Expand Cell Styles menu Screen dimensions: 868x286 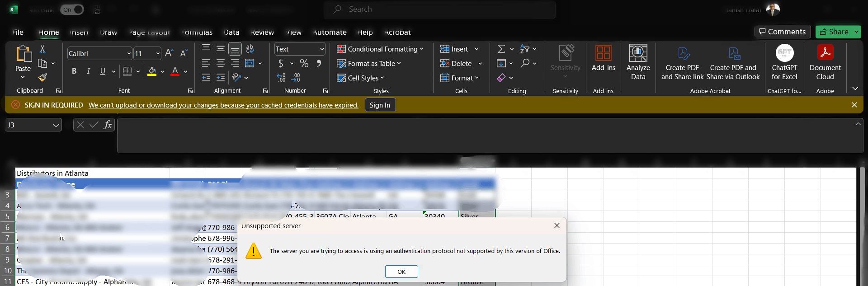tap(360, 78)
